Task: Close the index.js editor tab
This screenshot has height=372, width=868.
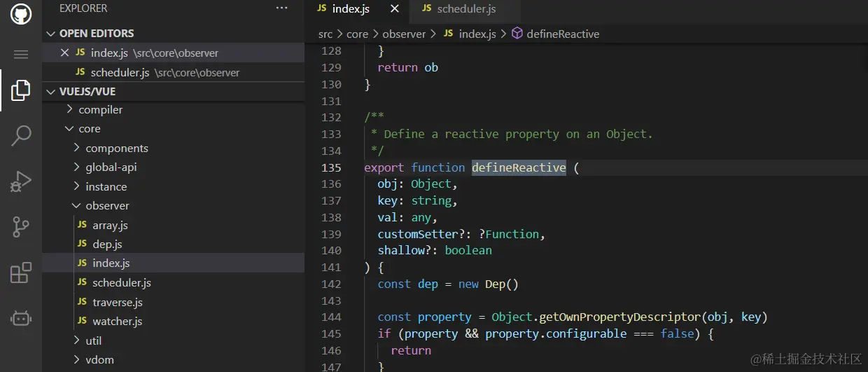Action: point(395,9)
